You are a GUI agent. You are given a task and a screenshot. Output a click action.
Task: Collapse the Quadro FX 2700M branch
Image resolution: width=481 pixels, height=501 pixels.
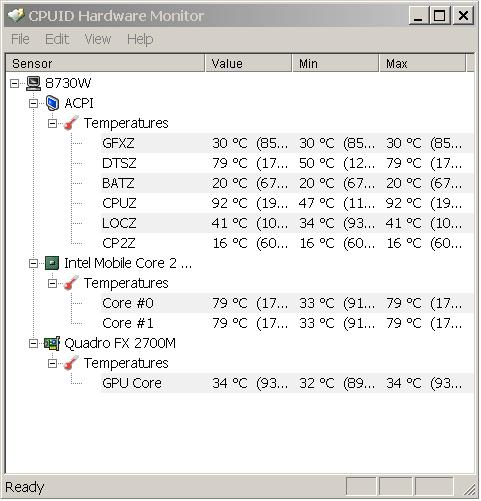pyautogui.click(x=33, y=343)
